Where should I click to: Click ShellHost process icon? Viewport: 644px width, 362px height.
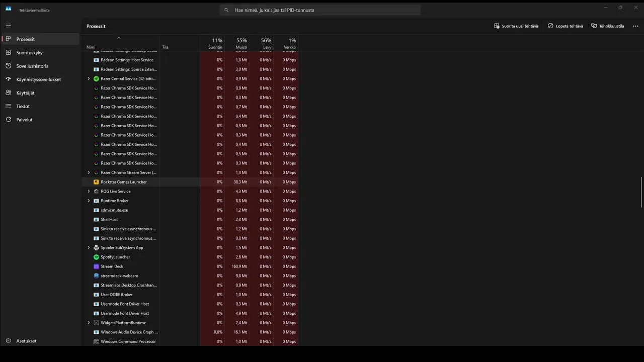[96, 220]
